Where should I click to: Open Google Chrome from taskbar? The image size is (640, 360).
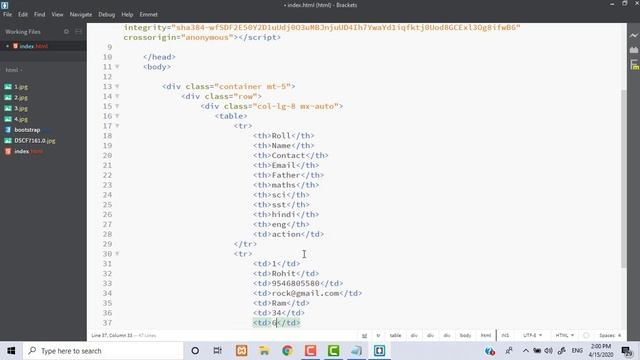[287, 351]
